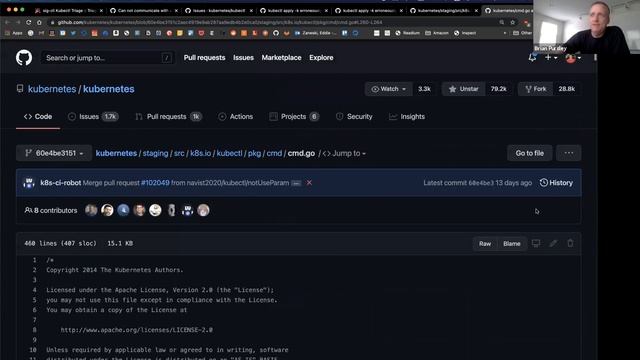Click the k8s-ci-robot contributor avatar
The image size is (640, 360).
click(x=187, y=210)
